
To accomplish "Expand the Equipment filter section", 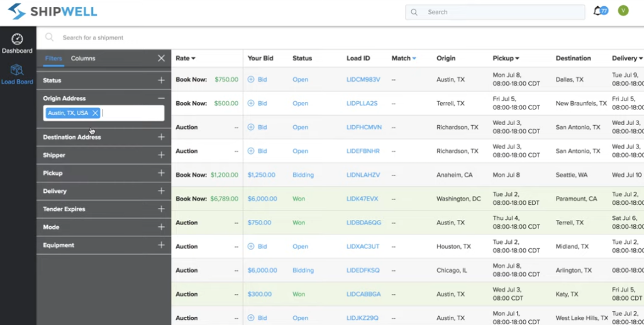I will [x=161, y=245].
